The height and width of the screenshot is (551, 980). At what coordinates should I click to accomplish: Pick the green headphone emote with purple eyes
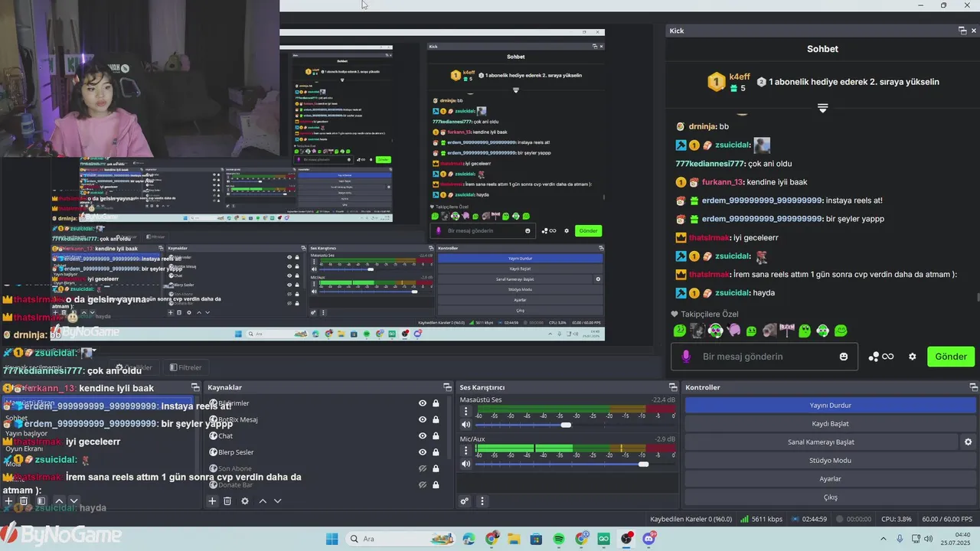715,331
